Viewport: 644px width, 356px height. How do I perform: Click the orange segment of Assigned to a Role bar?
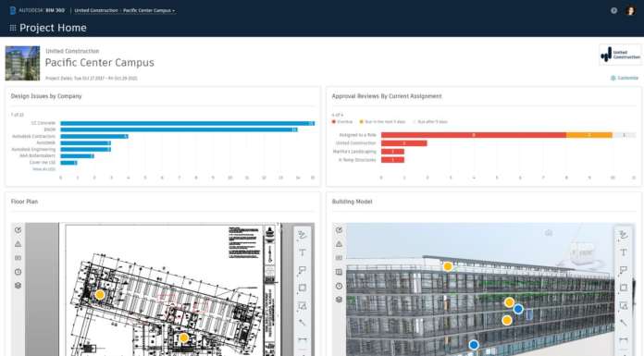point(589,135)
